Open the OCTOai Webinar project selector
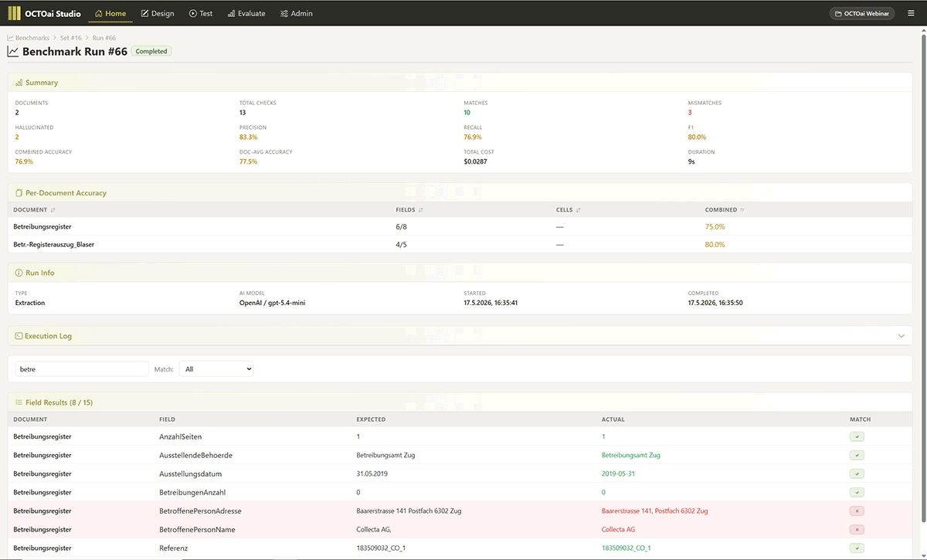 coord(862,13)
